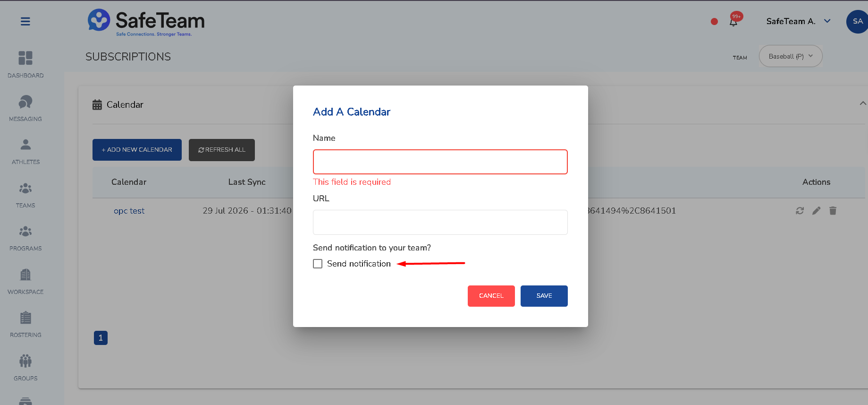Image resolution: width=868 pixels, height=405 pixels.
Task: Open Rostering in the sidebar
Action: pyautogui.click(x=25, y=325)
